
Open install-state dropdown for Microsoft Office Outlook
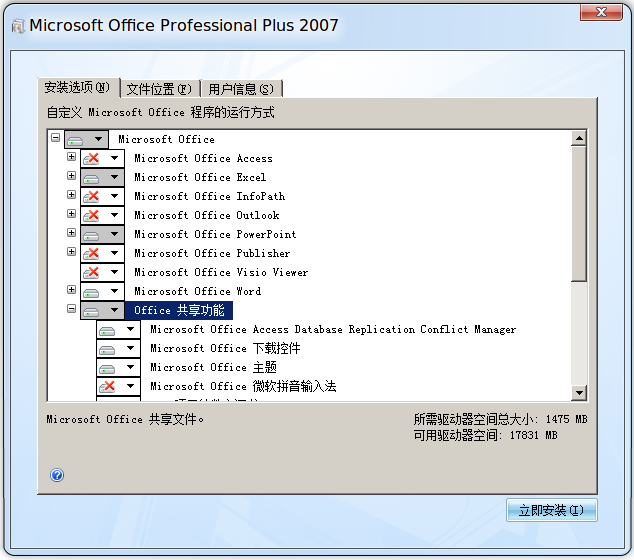pyautogui.click(x=103, y=216)
